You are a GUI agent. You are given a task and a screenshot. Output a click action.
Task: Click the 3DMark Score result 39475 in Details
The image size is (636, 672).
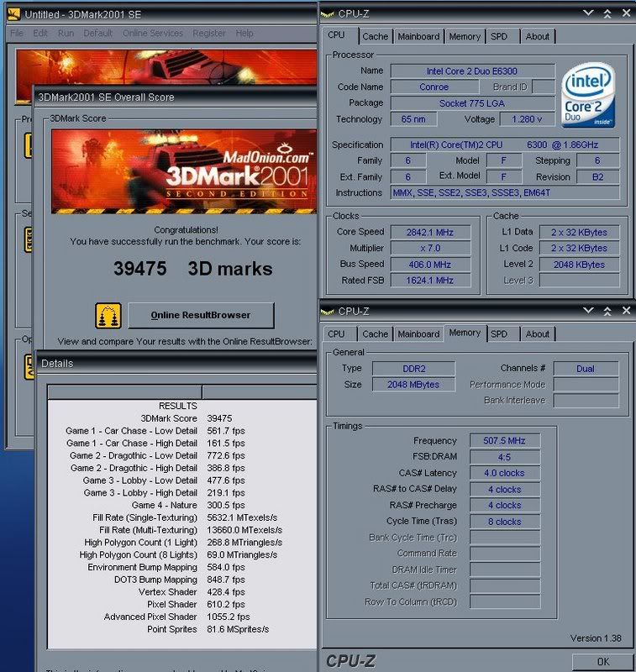click(x=219, y=418)
